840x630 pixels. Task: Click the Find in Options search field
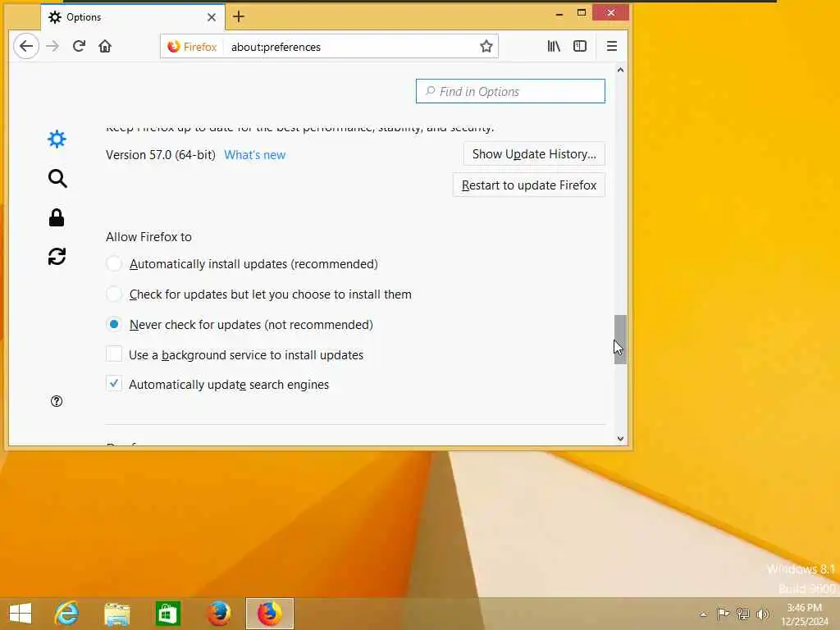[x=510, y=91]
